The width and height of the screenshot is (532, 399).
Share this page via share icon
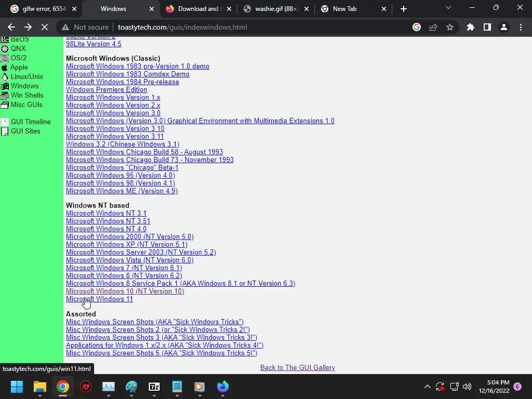point(433,27)
